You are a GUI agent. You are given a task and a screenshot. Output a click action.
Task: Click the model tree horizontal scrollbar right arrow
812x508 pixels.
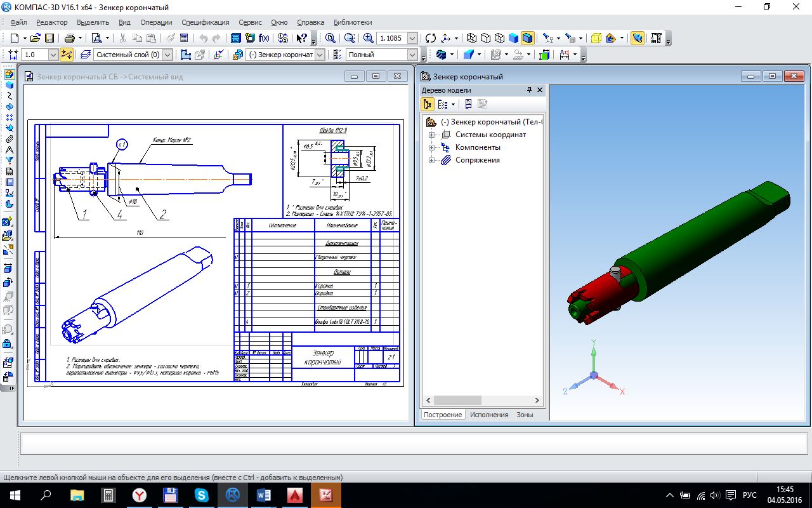(x=537, y=401)
